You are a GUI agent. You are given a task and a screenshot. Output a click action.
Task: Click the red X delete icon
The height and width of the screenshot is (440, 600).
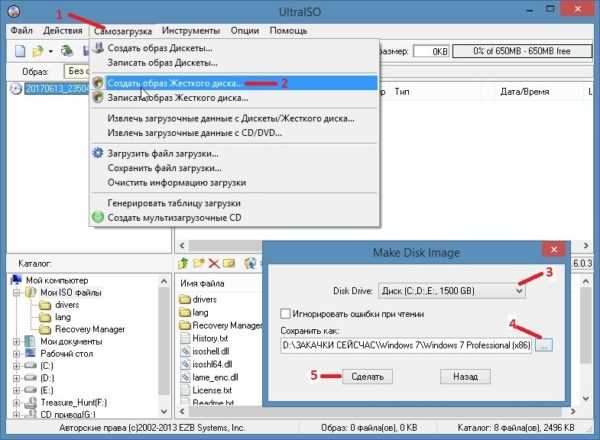(214, 263)
